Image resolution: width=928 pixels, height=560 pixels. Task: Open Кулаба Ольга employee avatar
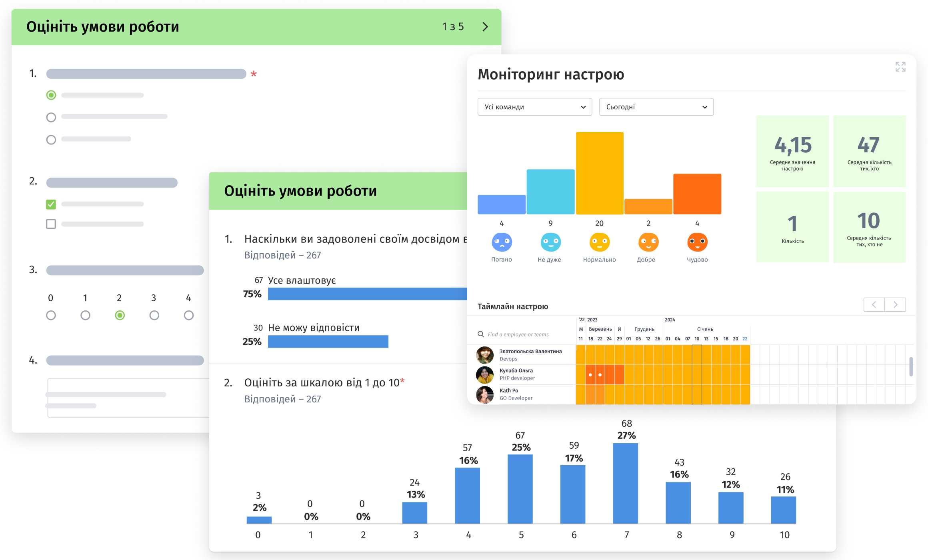tap(485, 374)
